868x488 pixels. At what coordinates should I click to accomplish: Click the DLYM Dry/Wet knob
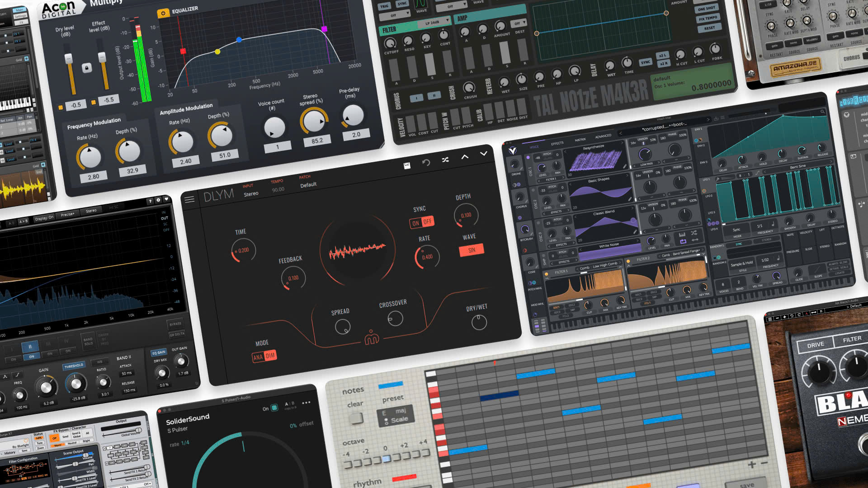479,322
